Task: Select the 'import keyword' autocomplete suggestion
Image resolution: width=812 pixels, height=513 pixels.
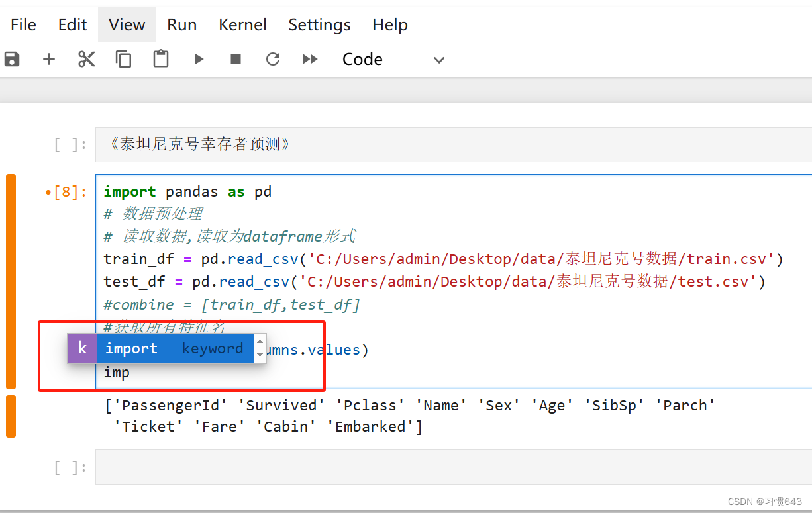Action: [x=175, y=348]
